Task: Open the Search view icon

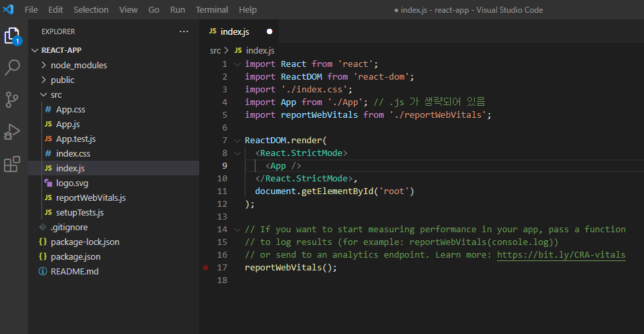Action: pos(12,68)
